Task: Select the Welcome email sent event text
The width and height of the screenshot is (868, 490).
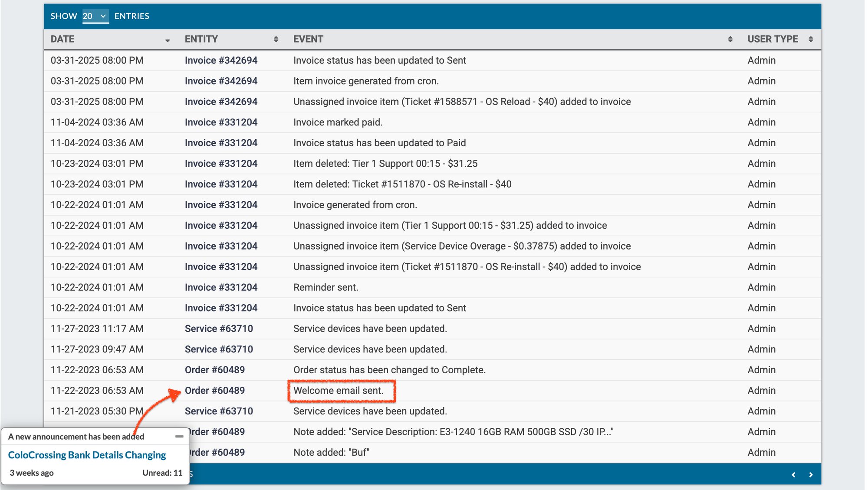Action: point(338,391)
